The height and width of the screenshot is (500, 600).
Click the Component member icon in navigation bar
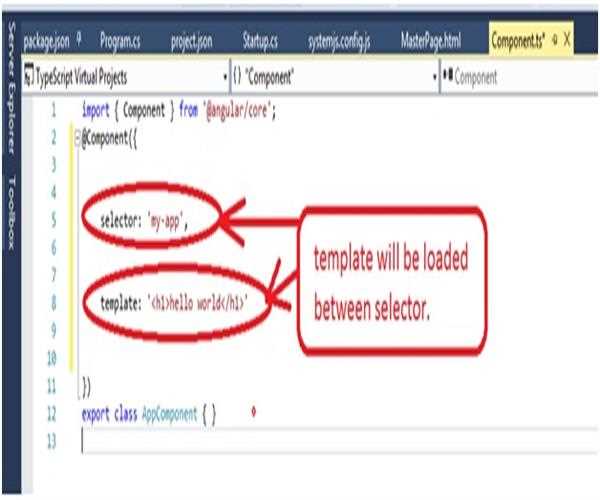tap(446, 76)
